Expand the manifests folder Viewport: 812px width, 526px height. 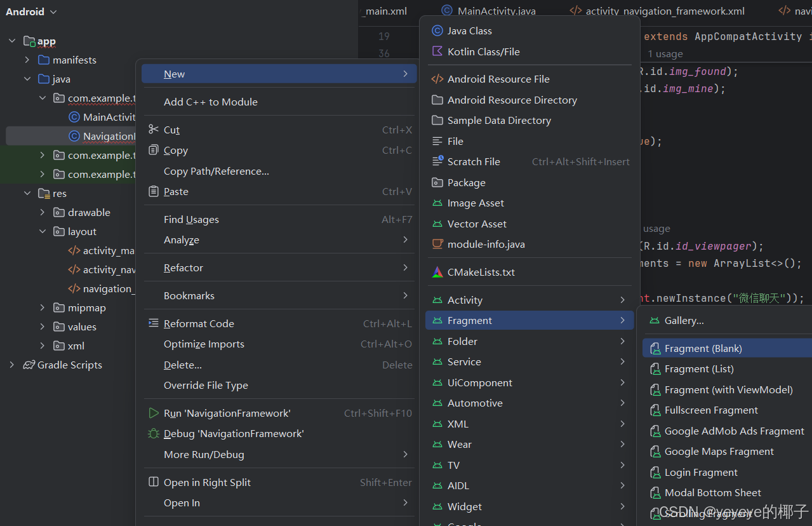27,60
